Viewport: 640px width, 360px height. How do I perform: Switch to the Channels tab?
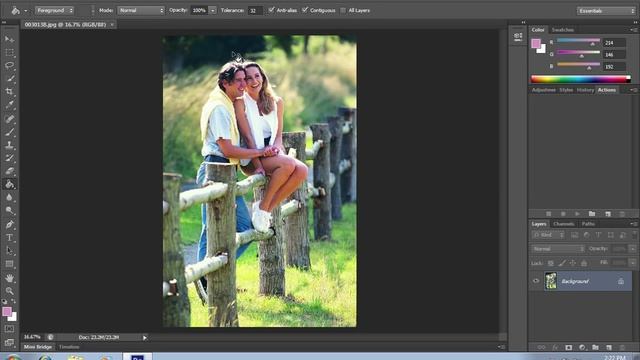(x=564, y=224)
